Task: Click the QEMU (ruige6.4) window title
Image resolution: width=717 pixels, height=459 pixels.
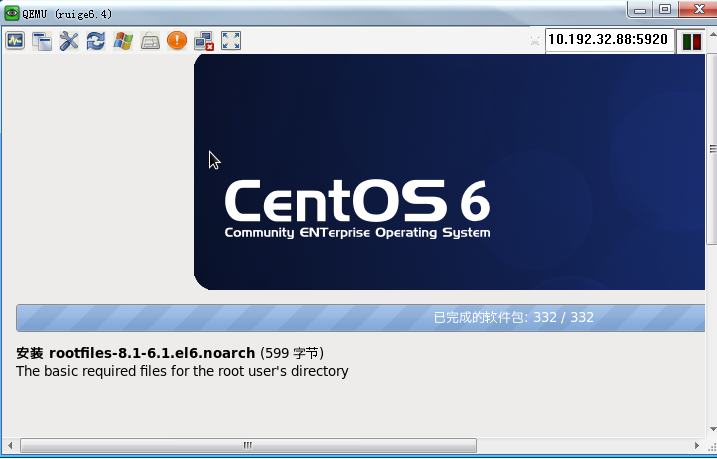Action: (67, 14)
